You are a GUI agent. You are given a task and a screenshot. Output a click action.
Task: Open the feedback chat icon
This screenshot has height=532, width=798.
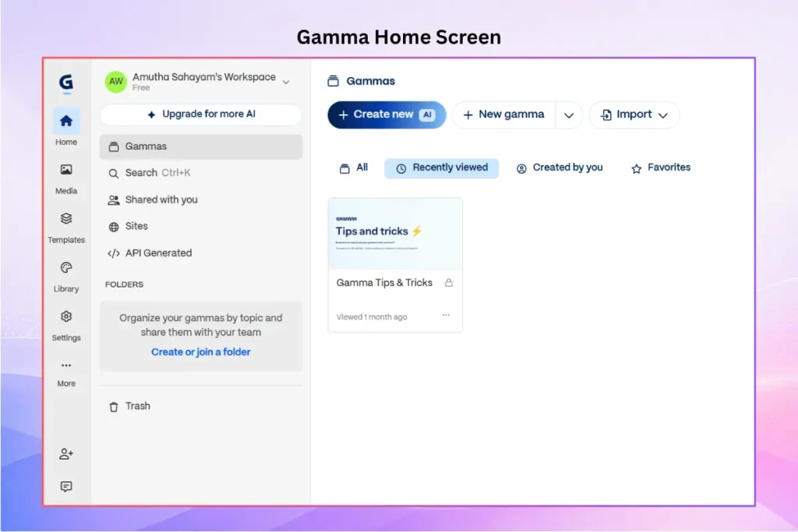[66, 487]
